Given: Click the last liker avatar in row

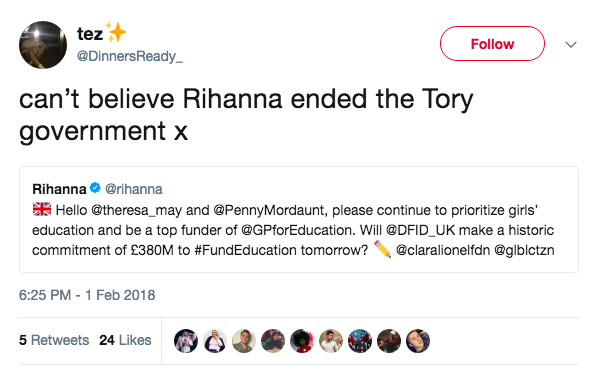Looking at the screenshot, I should pyautogui.click(x=418, y=341).
